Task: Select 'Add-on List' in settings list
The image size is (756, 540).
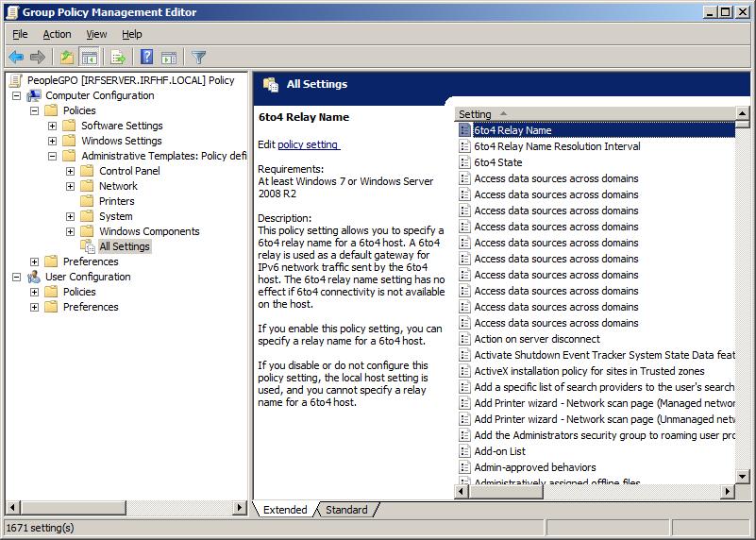Action: (499, 451)
